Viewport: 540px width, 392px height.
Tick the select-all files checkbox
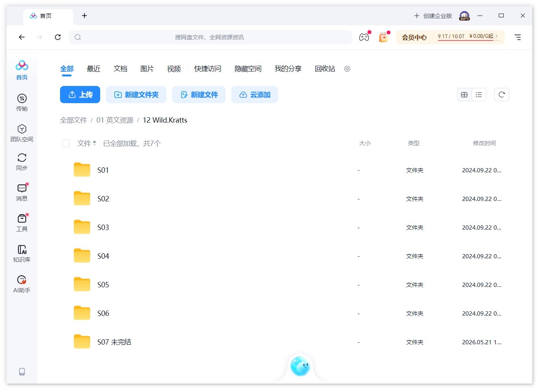[66, 143]
